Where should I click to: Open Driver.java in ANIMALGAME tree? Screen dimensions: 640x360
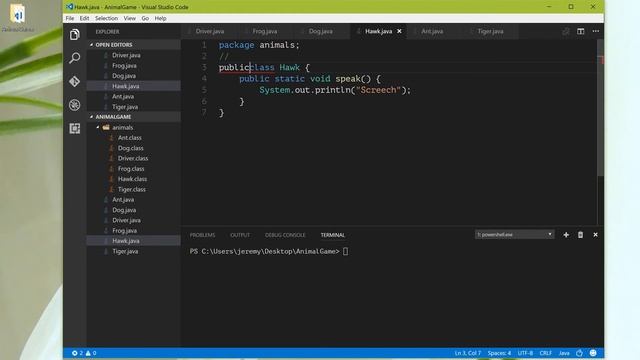pyautogui.click(x=133, y=220)
